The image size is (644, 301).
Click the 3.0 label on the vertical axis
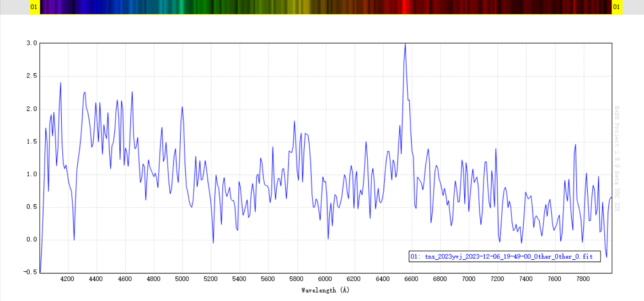[32, 43]
